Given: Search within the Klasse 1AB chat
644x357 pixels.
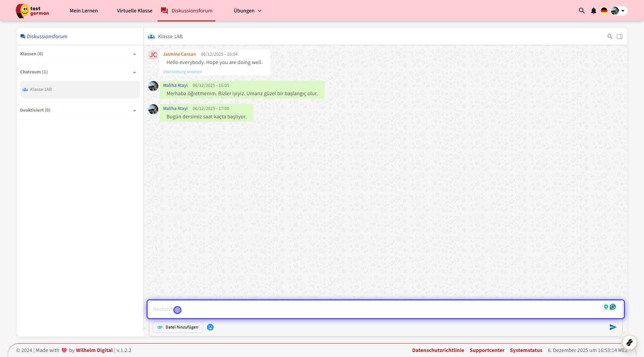Looking at the screenshot, I should [x=610, y=37].
